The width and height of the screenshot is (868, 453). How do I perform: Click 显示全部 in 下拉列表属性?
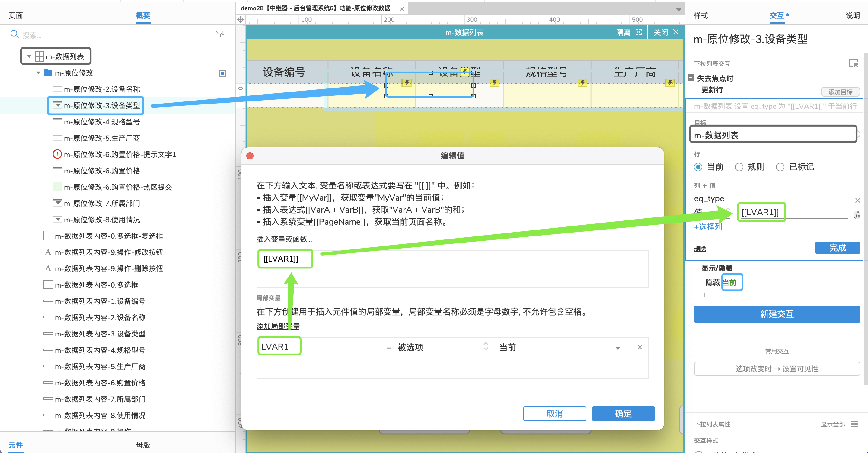pos(833,424)
